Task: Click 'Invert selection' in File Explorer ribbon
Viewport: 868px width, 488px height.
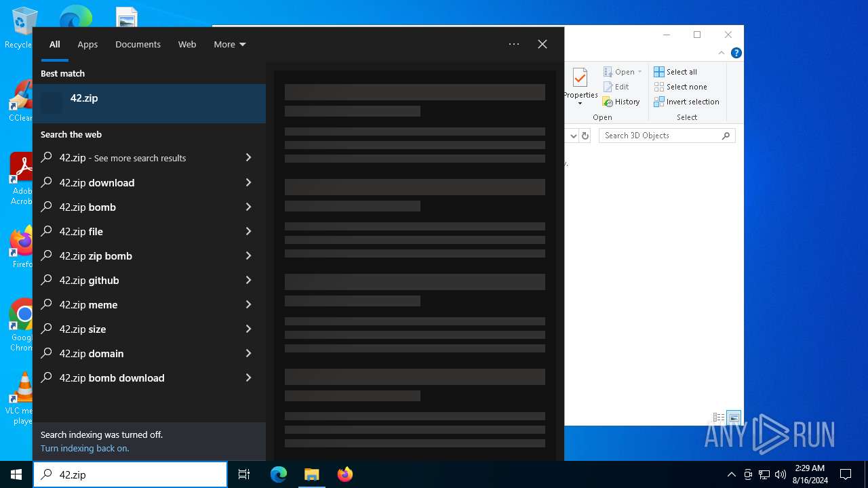Action: [686, 102]
